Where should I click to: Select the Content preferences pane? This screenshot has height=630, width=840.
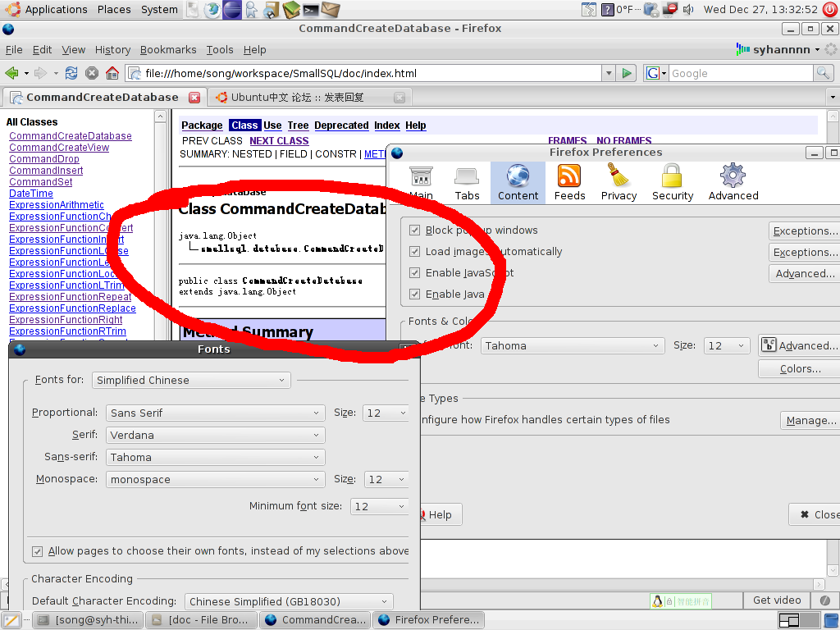pos(518,183)
